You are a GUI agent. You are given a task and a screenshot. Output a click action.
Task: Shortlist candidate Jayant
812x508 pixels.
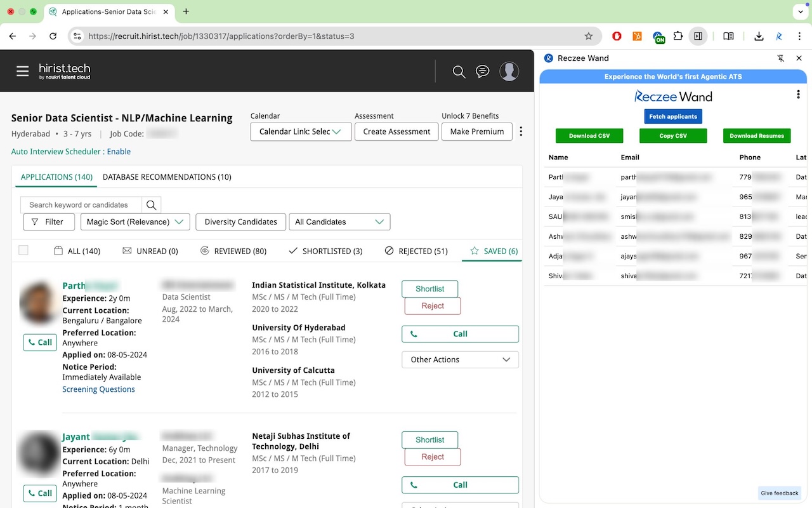429,440
